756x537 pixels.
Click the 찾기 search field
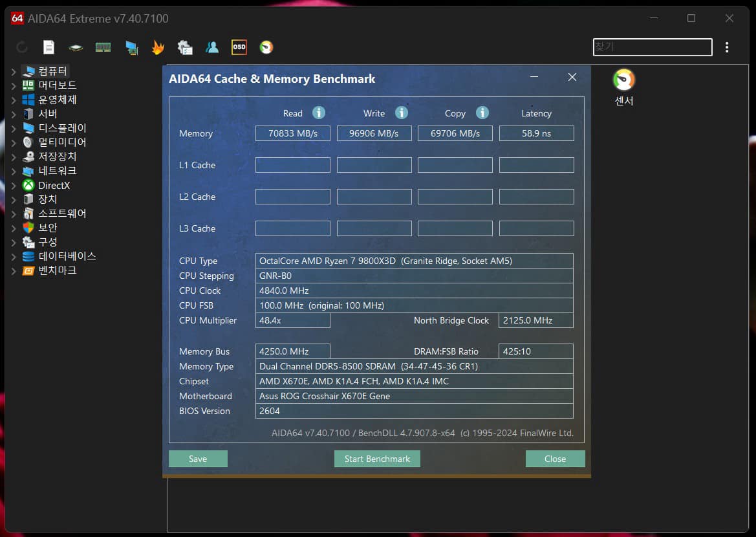pyautogui.click(x=652, y=47)
